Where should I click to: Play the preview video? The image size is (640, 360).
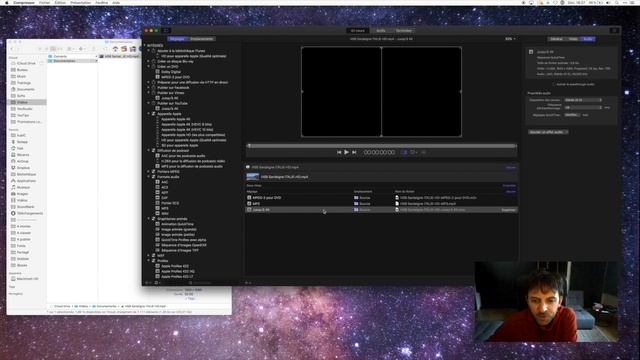(346, 152)
